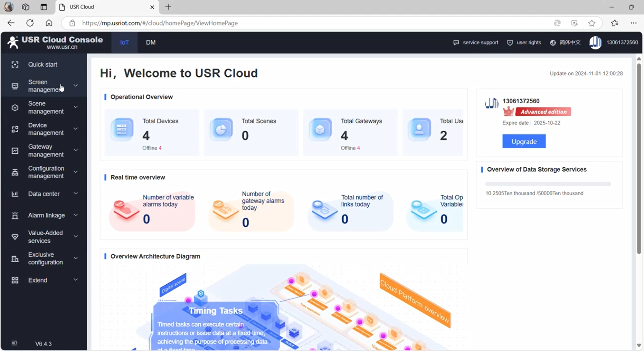Switch to the DM tab

[x=151, y=42]
